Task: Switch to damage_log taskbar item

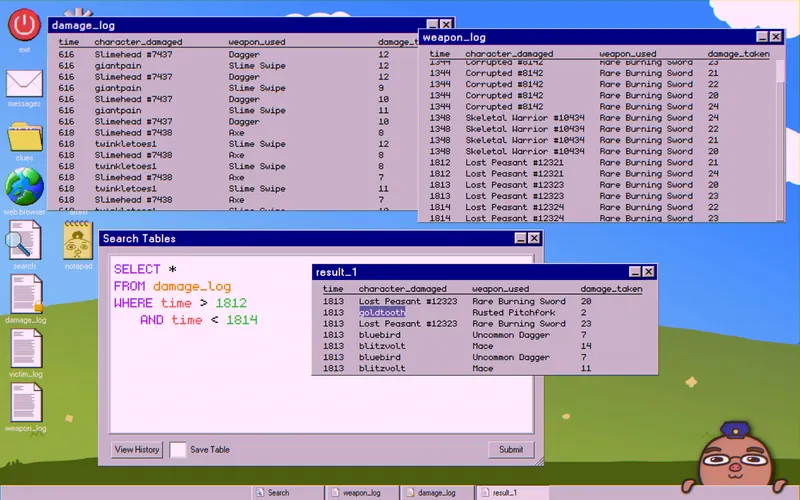Action: pos(437,493)
